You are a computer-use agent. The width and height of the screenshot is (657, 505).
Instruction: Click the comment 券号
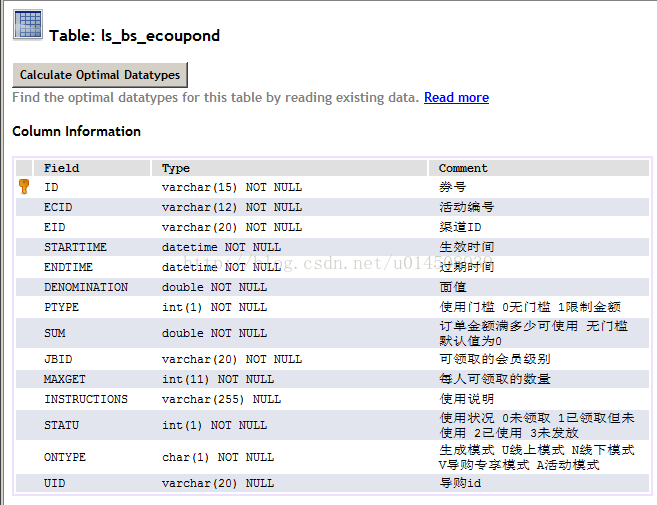click(452, 187)
